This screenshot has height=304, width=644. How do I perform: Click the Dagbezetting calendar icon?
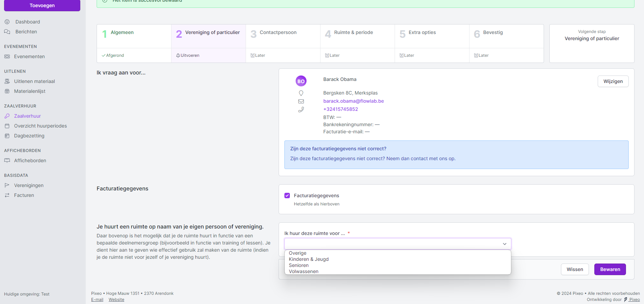tap(7, 136)
